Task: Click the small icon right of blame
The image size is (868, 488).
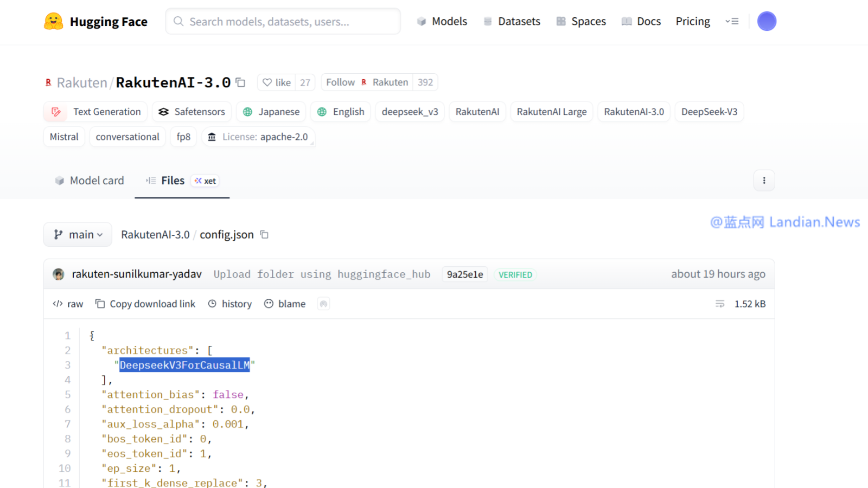Action: [323, 304]
